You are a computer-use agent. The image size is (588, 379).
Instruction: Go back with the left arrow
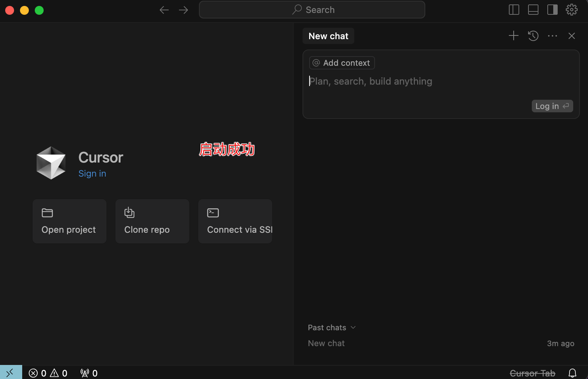164,10
